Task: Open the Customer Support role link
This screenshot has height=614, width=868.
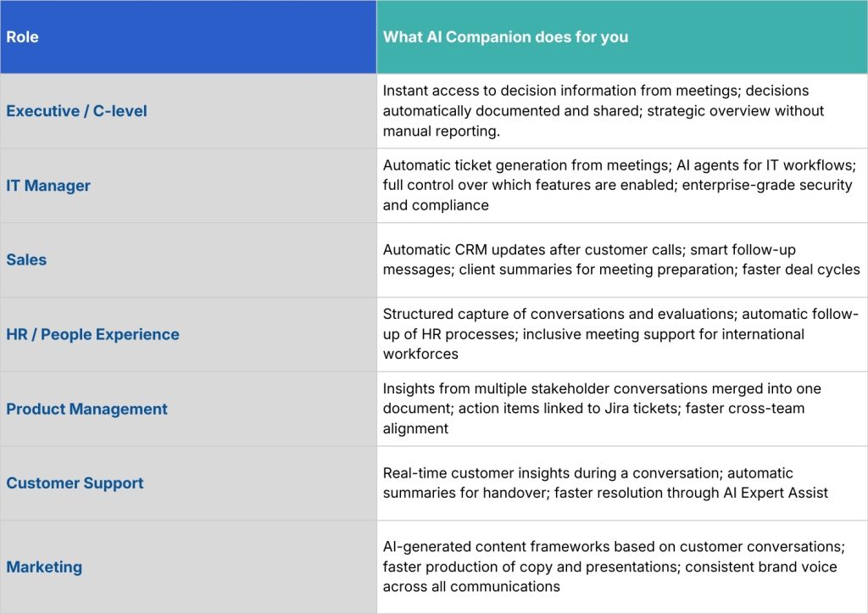Action: pyautogui.click(x=75, y=483)
